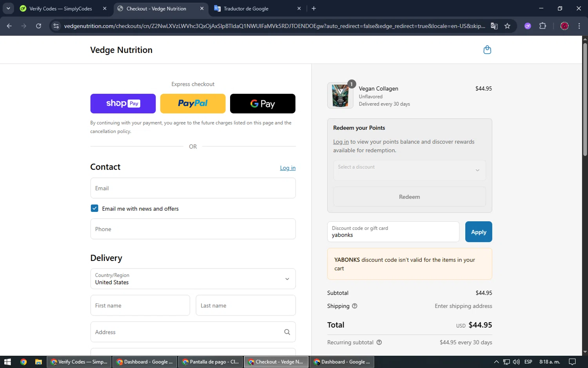The image size is (588, 368).
Task: Click the discount code field containing yabonks
Action: (x=393, y=232)
